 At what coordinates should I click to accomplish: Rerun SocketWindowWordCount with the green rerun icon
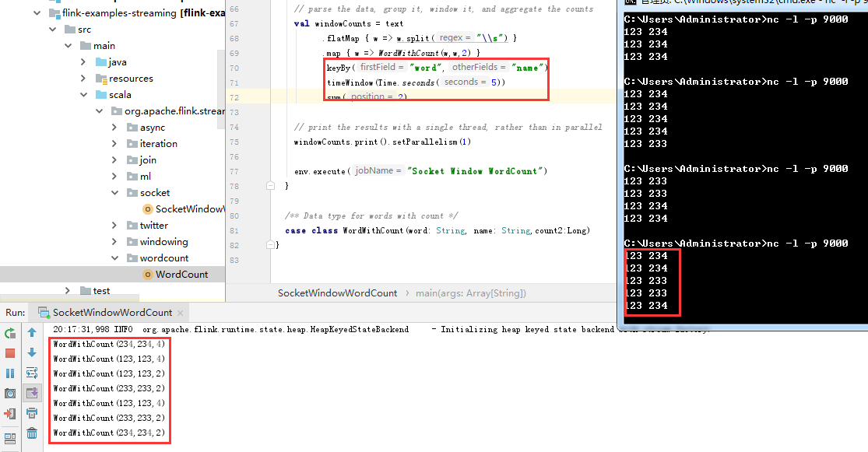tap(10, 333)
